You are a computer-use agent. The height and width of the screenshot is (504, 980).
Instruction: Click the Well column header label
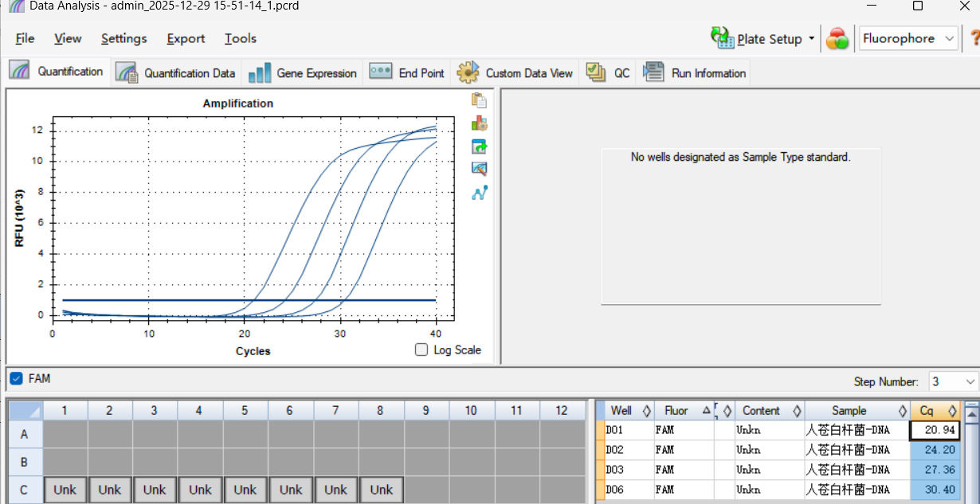[x=621, y=411]
